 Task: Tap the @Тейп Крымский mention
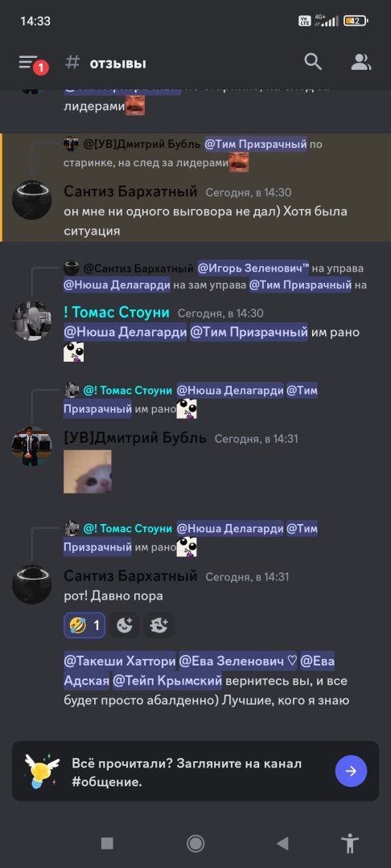167,681
